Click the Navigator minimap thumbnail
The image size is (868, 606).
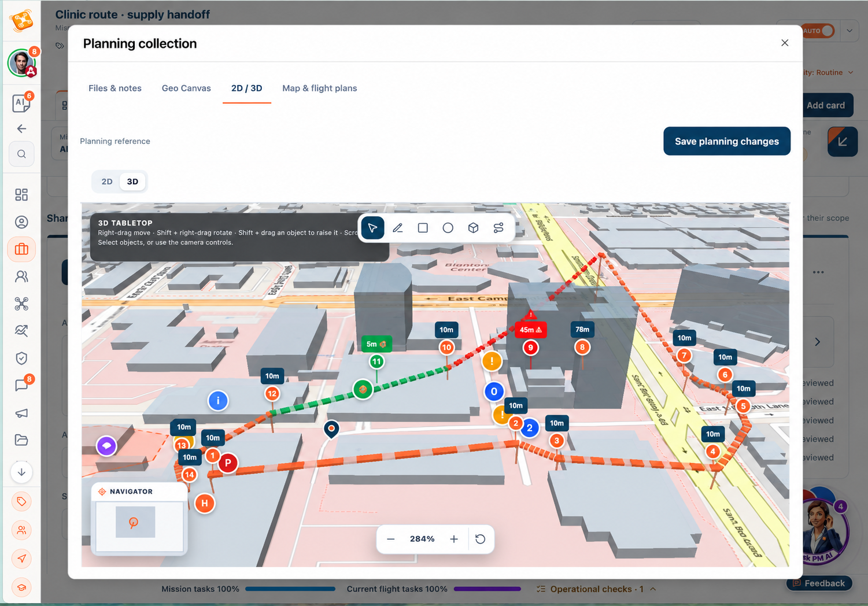pos(139,526)
